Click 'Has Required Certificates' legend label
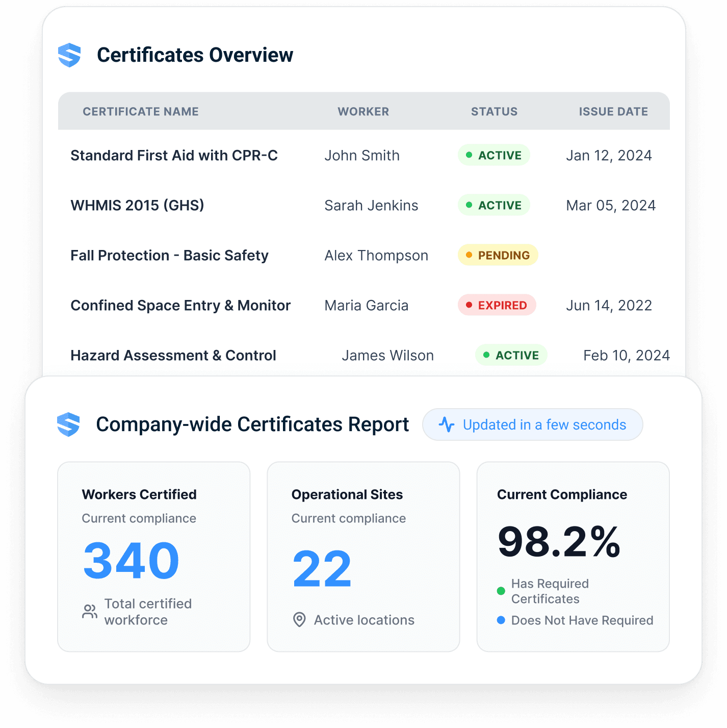This screenshot has width=727, height=728. coord(550,591)
